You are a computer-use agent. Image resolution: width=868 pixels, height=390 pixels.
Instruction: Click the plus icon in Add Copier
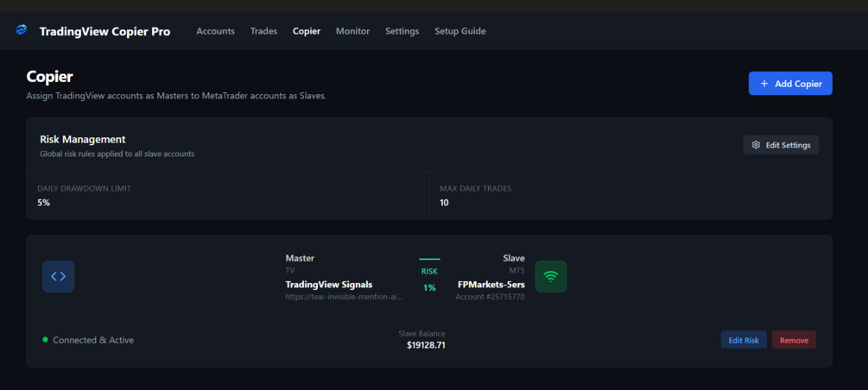(x=764, y=84)
